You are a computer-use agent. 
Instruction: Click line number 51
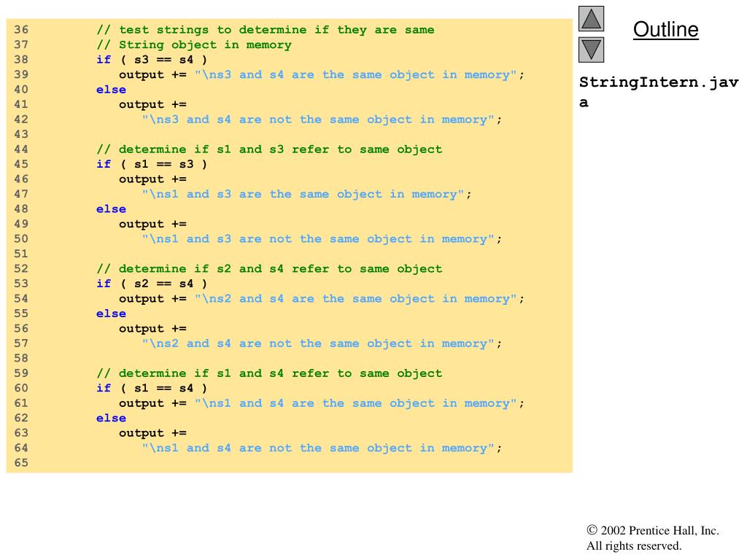point(21,254)
